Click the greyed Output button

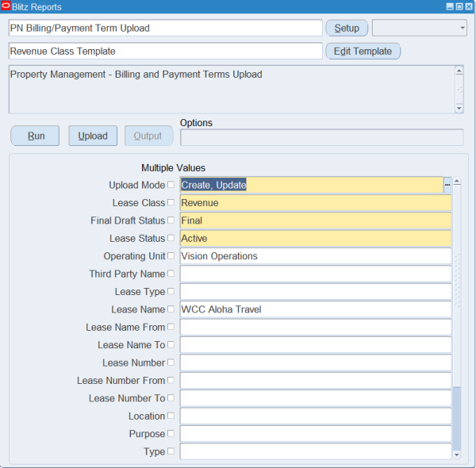(x=149, y=136)
